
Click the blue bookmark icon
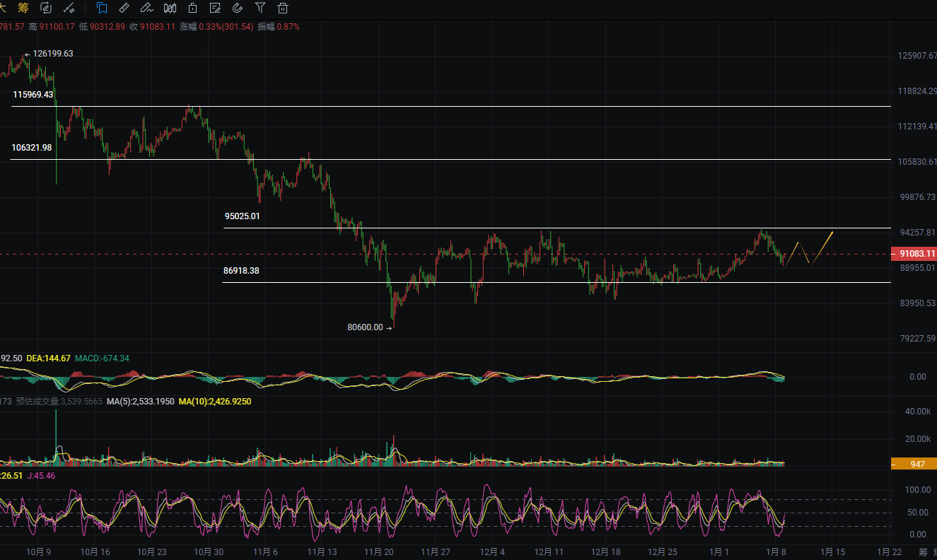(x=103, y=8)
